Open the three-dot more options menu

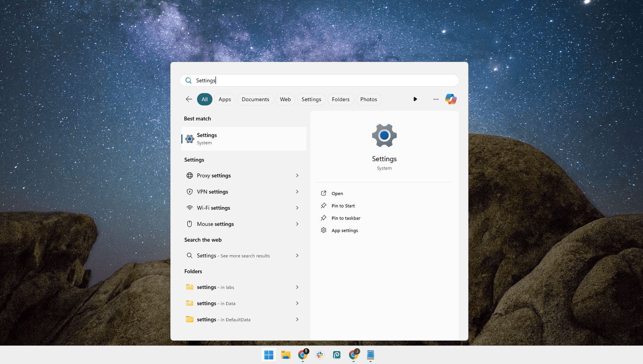point(436,99)
